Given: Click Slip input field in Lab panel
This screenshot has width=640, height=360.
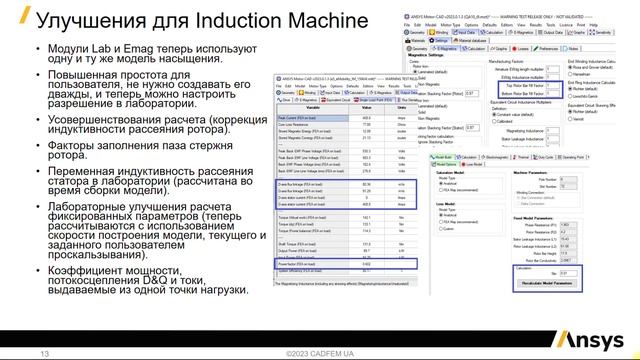Looking at the screenshot, I should [x=569, y=273].
